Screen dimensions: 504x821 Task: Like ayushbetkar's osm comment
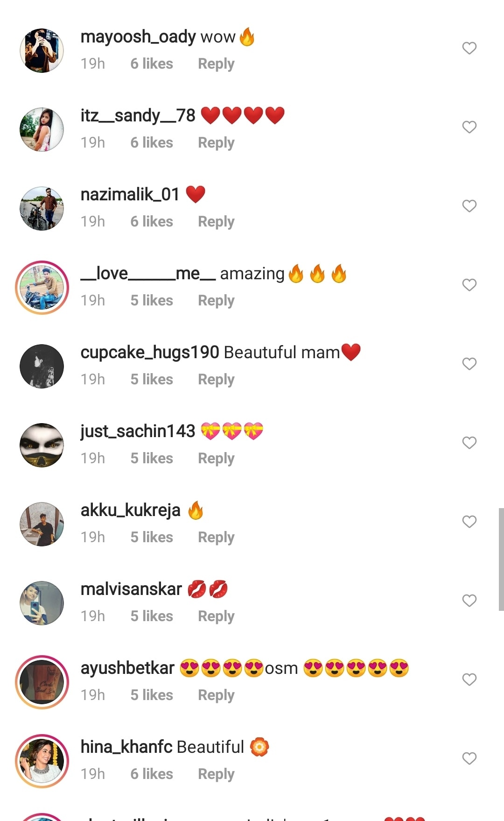tap(469, 679)
